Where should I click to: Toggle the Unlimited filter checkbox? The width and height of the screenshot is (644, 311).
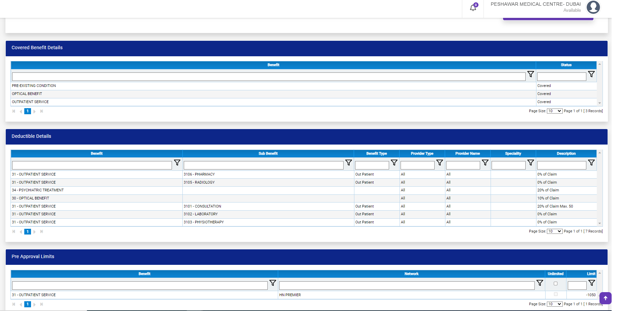click(x=556, y=284)
